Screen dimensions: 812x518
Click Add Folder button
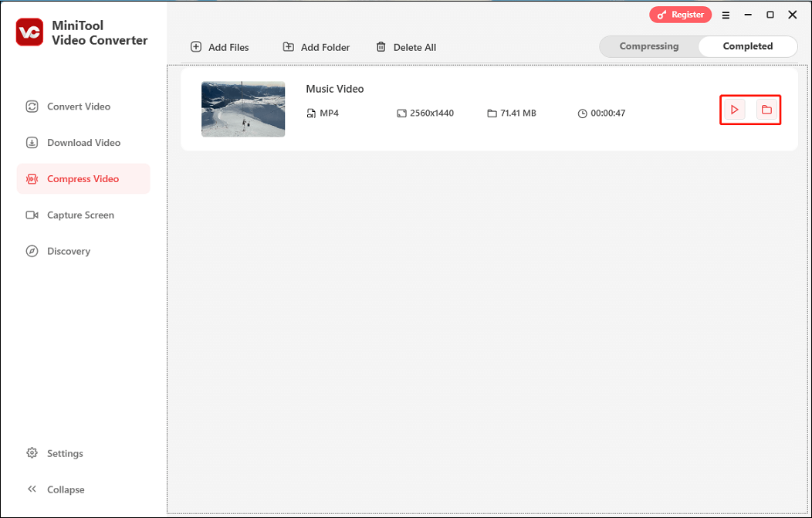pos(316,47)
